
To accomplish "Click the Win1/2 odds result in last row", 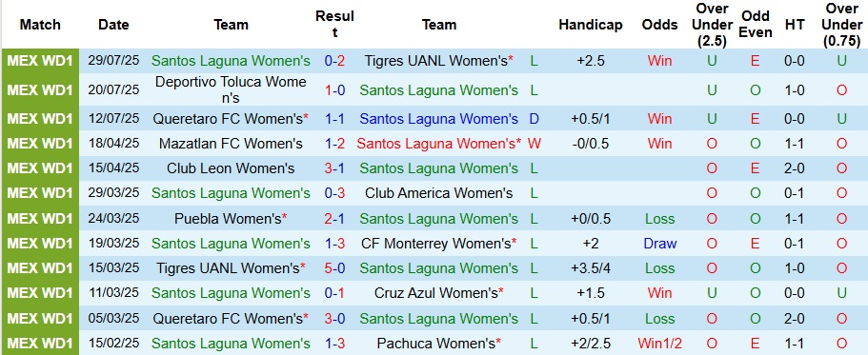I will coord(660,344).
